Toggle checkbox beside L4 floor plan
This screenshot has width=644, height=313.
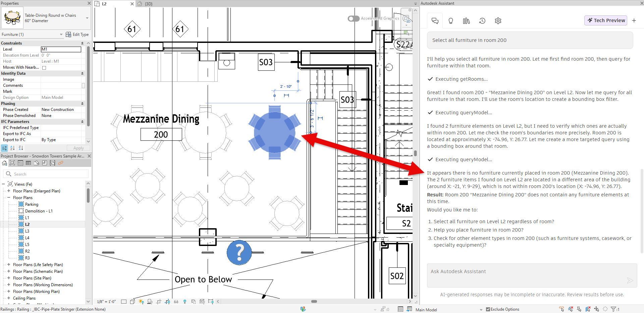pyautogui.click(x=21, y=238)
